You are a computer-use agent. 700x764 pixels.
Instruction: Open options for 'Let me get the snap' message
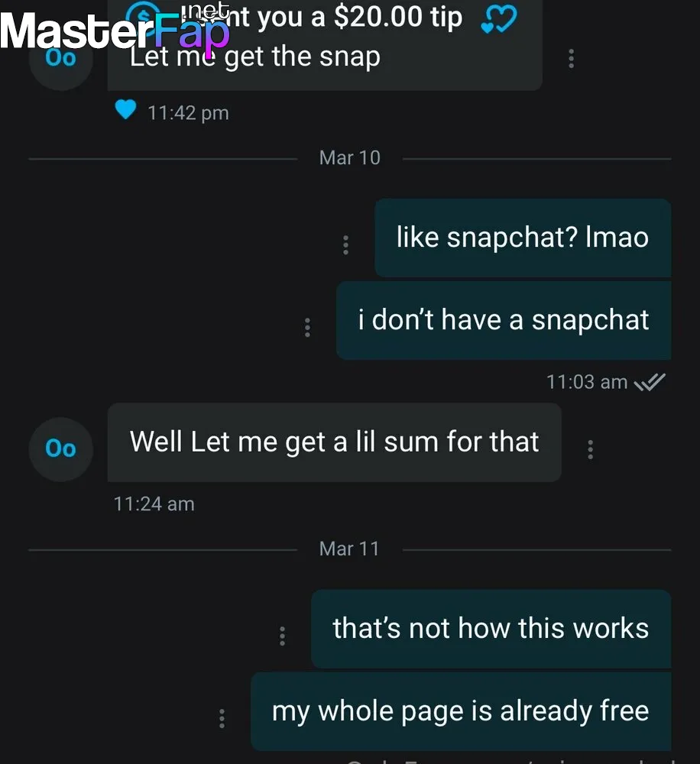point(571,59)
